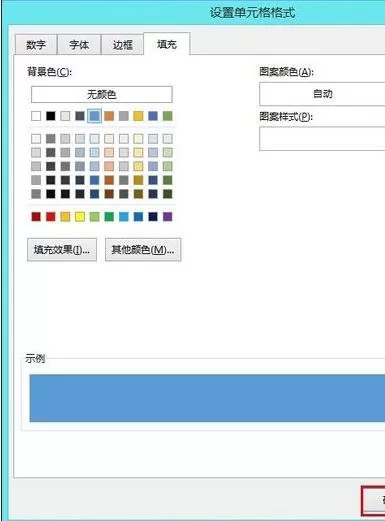Switch to the 数字 tab
Screen dimensions: 385x521
[x=36, y=44]
